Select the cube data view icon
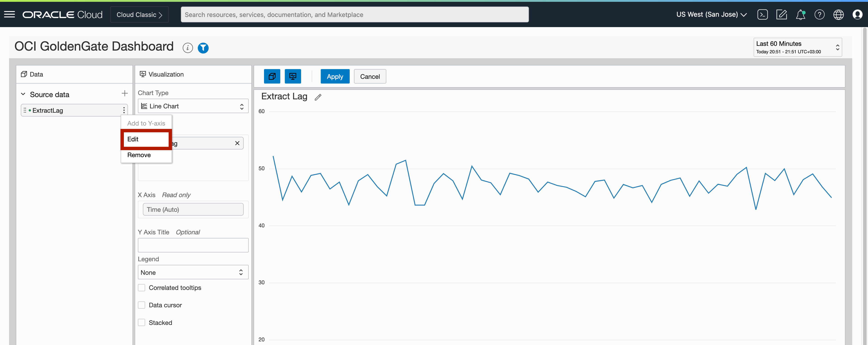 tap(272, 76)
